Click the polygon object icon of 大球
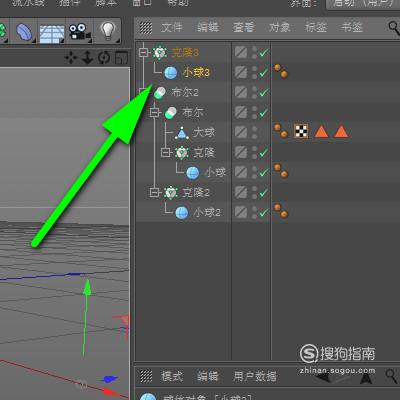Screen dimensions: 400x400 pyautogui.click(x=182, y=133)
